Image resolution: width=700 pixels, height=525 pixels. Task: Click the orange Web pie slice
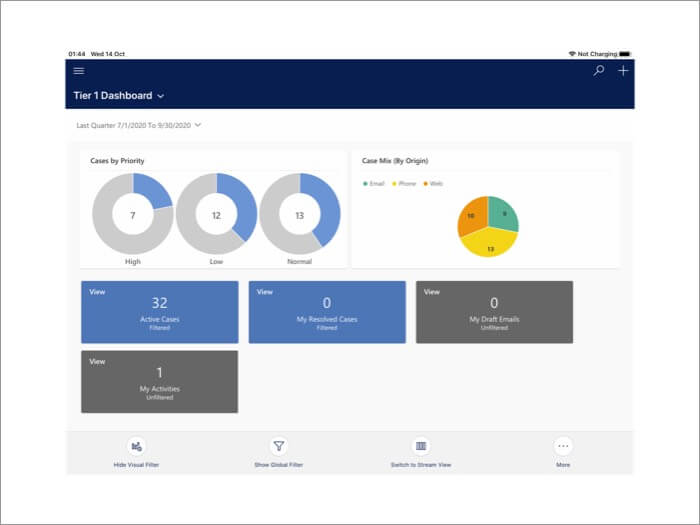click(x=472, y=216)
